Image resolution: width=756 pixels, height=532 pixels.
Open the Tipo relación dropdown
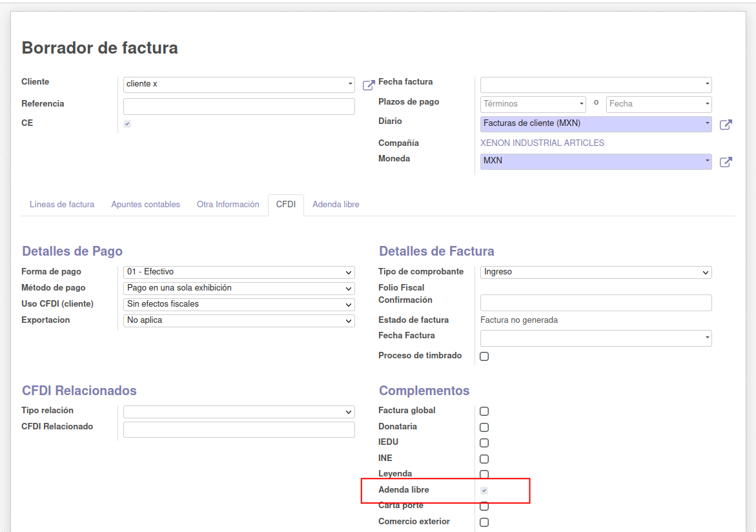239,412
